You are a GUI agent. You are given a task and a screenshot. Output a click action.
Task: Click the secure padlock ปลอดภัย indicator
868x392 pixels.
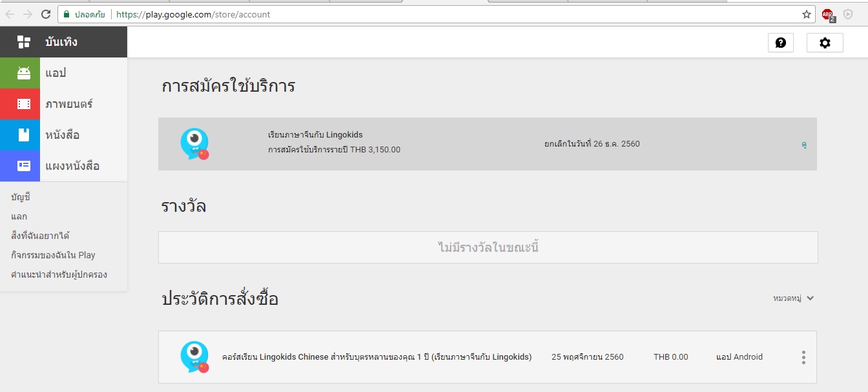point(84,14)
